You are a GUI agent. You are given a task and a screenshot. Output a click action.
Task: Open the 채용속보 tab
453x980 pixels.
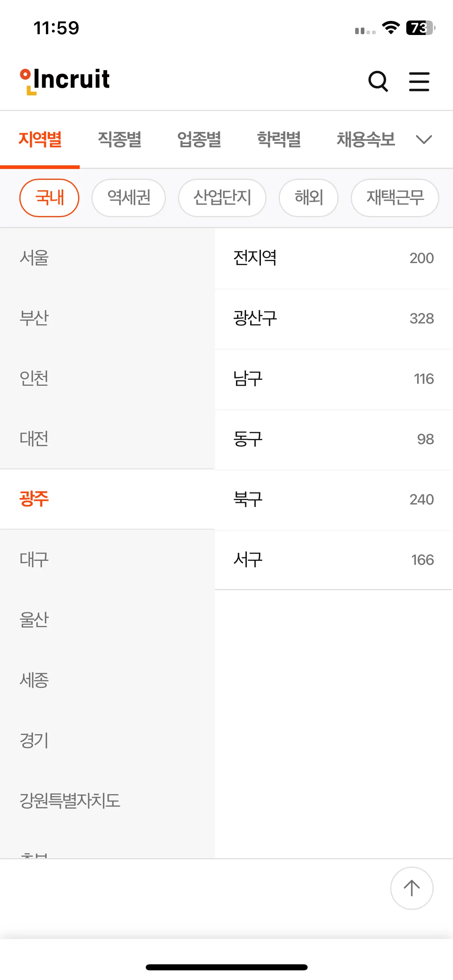[x=366, y=140]
